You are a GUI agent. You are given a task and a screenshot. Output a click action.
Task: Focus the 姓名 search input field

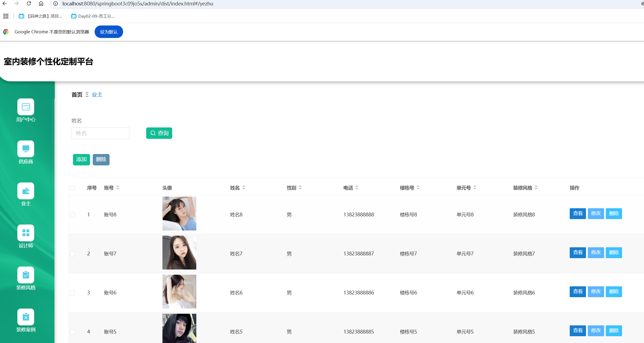point(100,133)
